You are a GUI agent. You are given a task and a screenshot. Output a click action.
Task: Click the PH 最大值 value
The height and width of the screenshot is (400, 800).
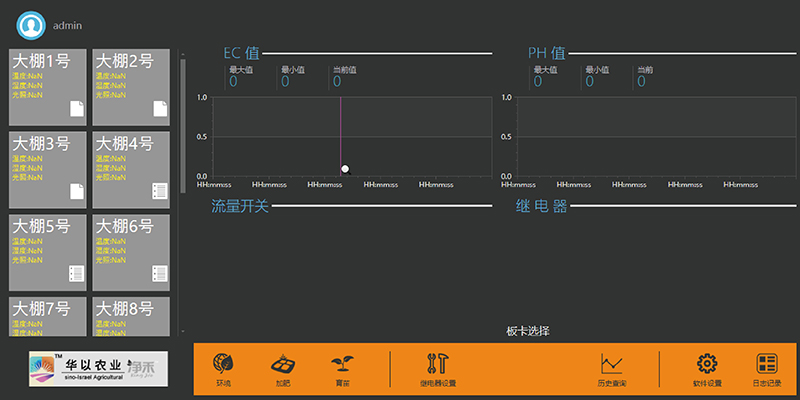[538, 82]
